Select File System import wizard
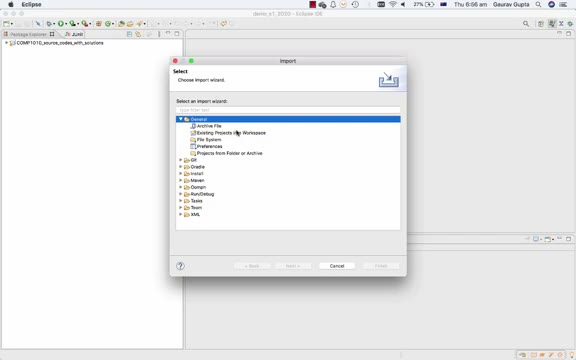Image resolution: width=576 pixels, height=360 pixels. point(209,140)
